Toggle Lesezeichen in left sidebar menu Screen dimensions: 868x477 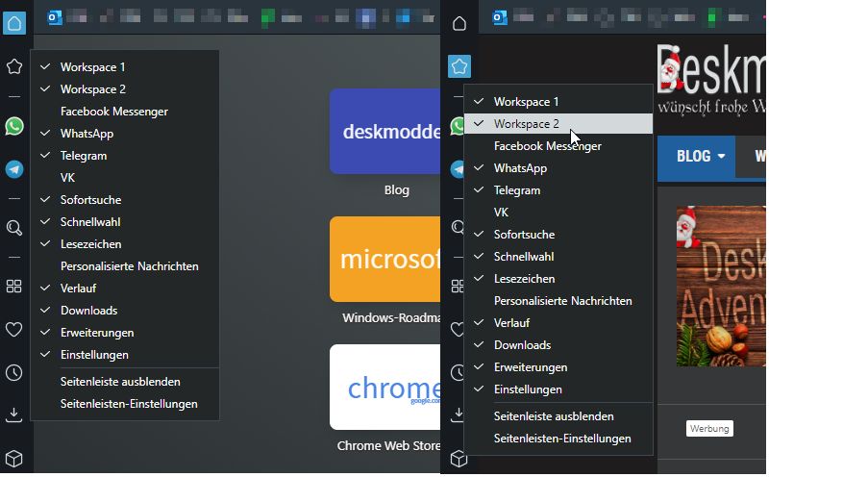(125, 244)
